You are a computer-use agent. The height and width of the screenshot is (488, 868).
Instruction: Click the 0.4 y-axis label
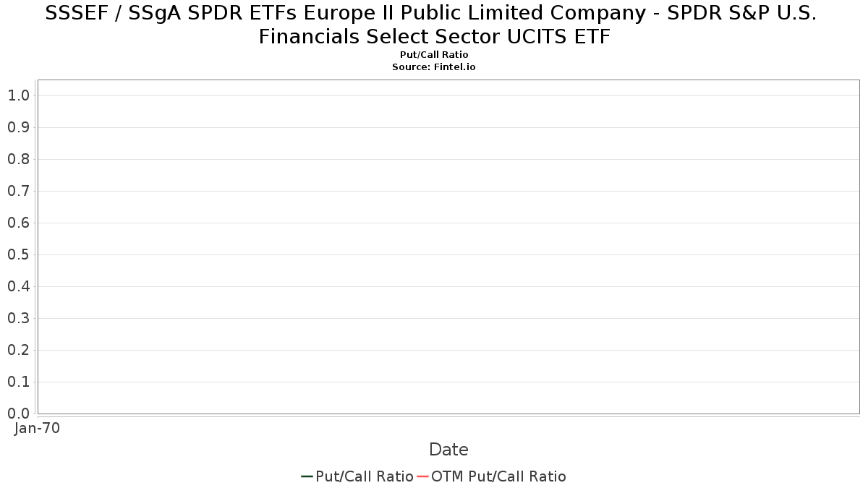(18, 286)
